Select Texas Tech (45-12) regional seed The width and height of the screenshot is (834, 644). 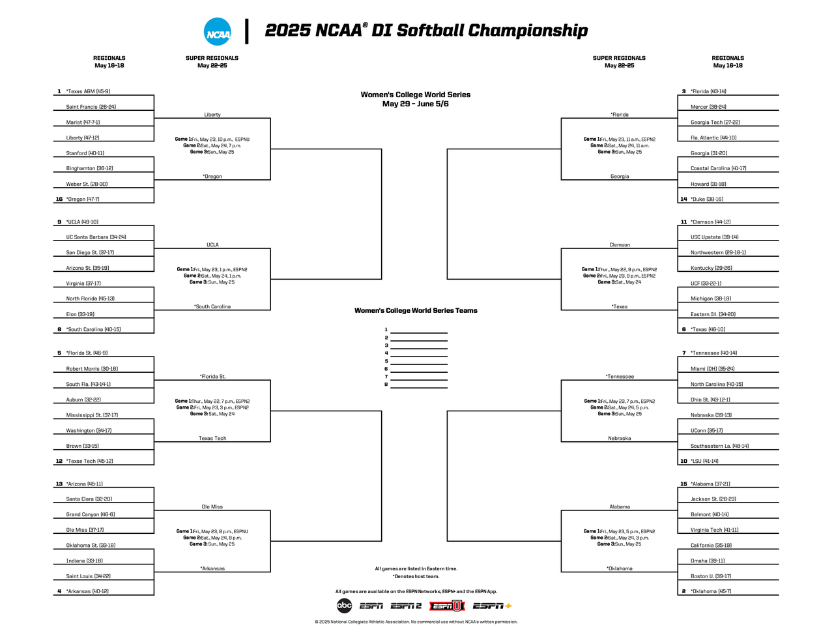[x=89, y=461]
